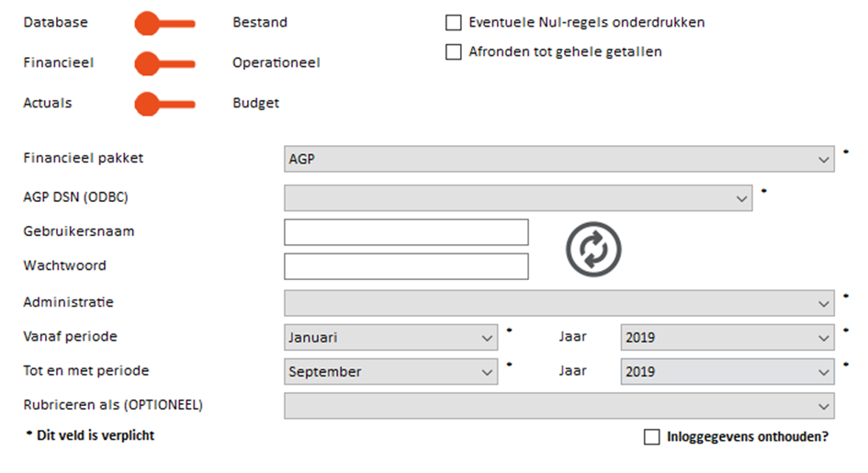Screen dimensions: 868x473
Task: Open the Jaar dropdown next to Januari
Action: coord(727,337)
